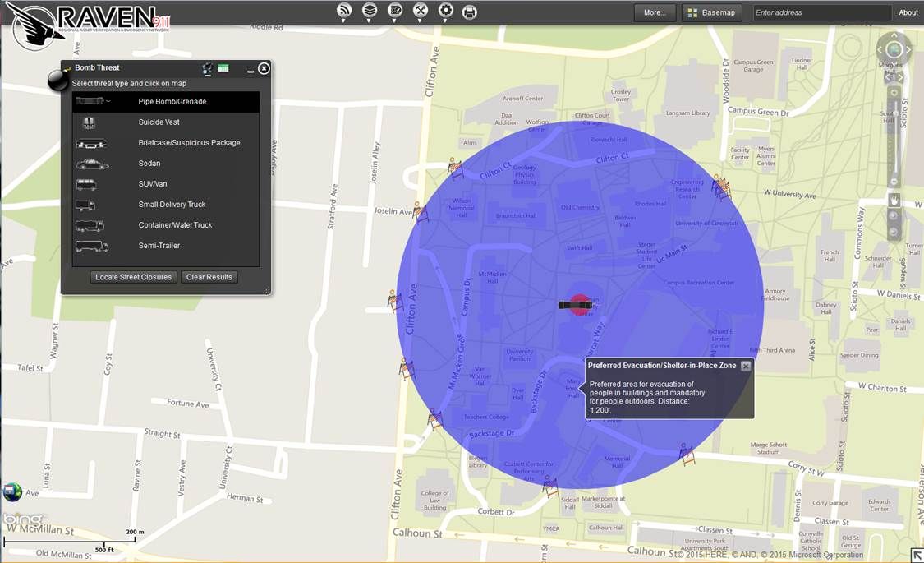The height and width of the screenshot is (563, 924).
Task: Click the Enter address search field
Action: tap(822, 12)
